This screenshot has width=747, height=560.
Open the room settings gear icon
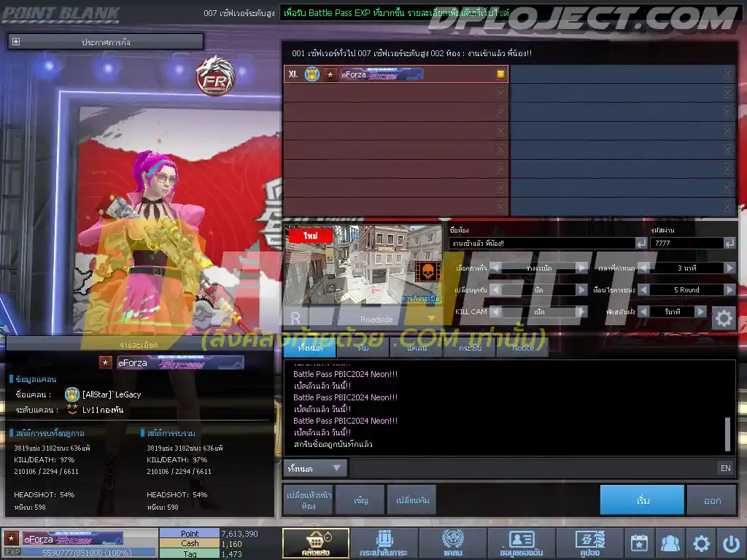tap(723, 318)
